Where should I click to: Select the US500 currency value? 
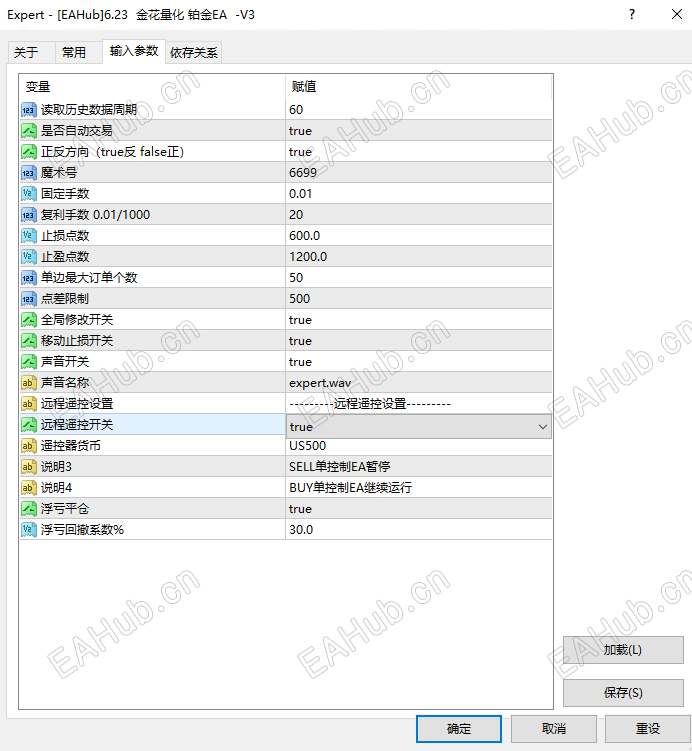[419, 446]
